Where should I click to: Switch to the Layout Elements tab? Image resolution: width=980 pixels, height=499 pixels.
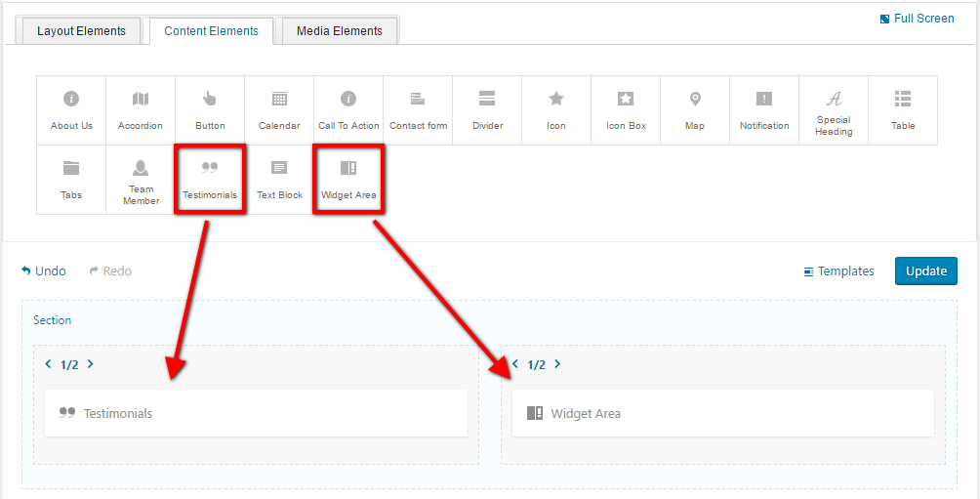click(81, 31)
